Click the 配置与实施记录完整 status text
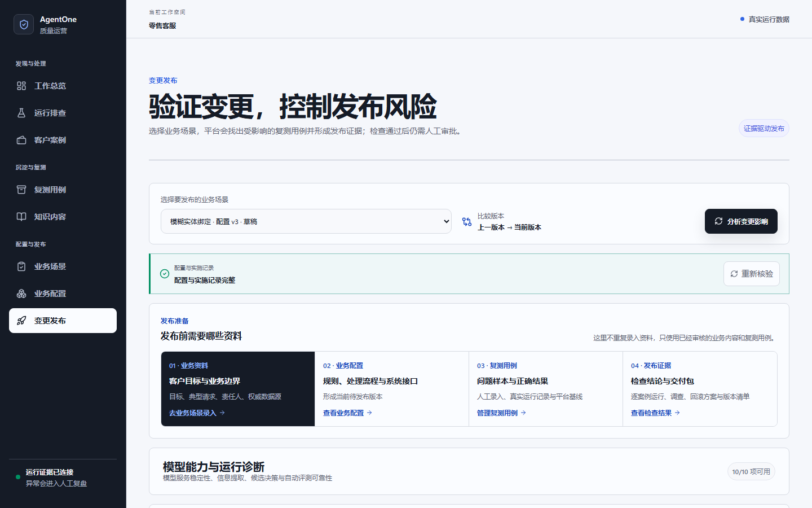 coord(205,280)
